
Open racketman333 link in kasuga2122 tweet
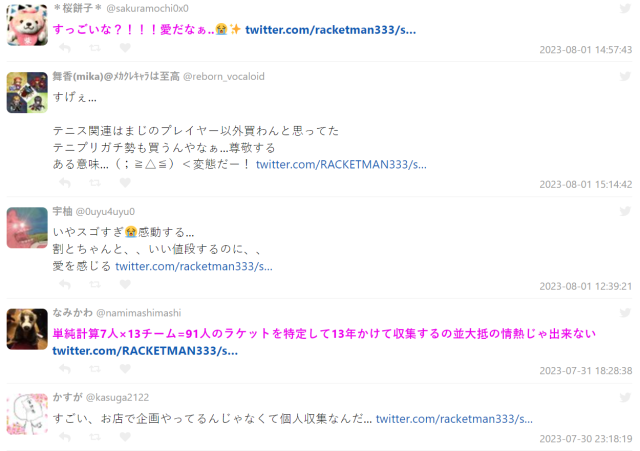454,419
